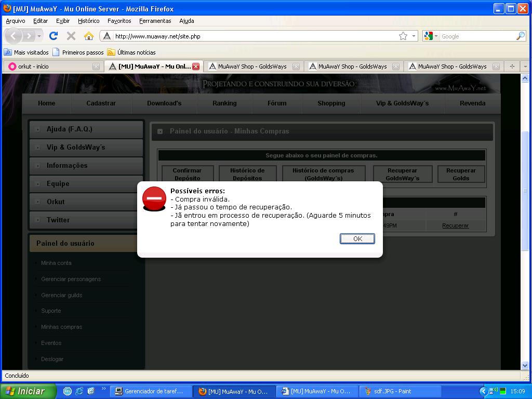
Task: Expand Ajuda (F.A.Q.) sidebar item
Action: click(x=86, y=129)
